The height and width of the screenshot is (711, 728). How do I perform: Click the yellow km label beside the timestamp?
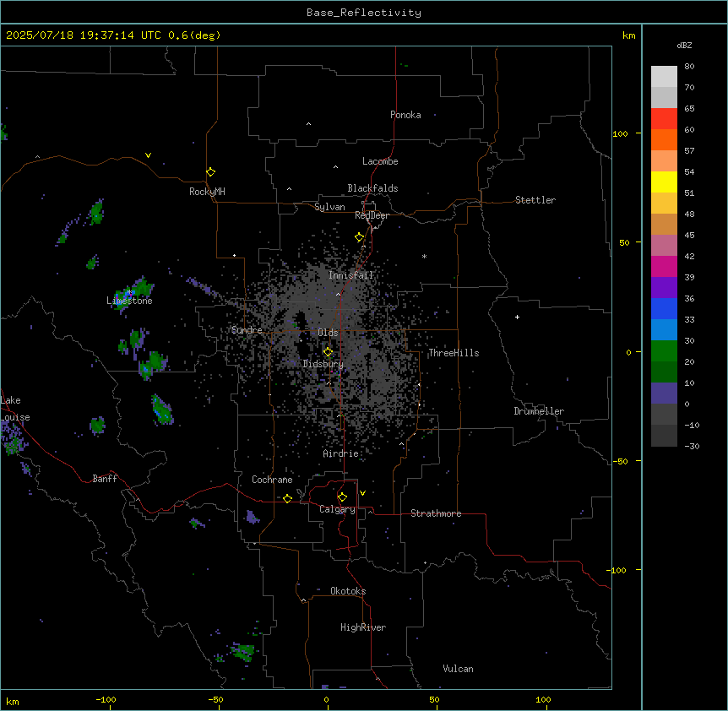click(628, 35)
